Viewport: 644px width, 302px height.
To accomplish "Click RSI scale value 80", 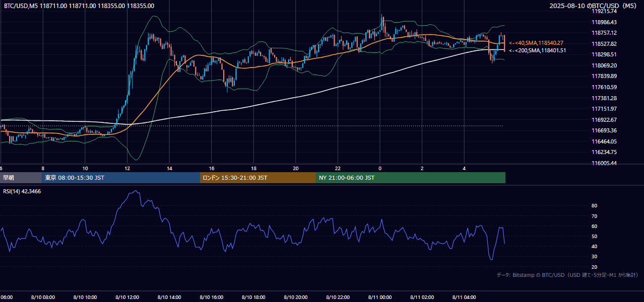I will point(595,206).
